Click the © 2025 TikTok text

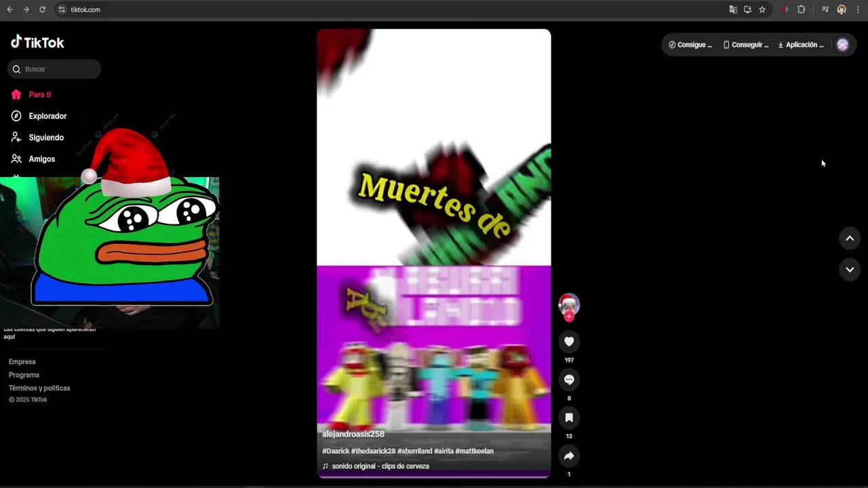[x=28, y=400]
